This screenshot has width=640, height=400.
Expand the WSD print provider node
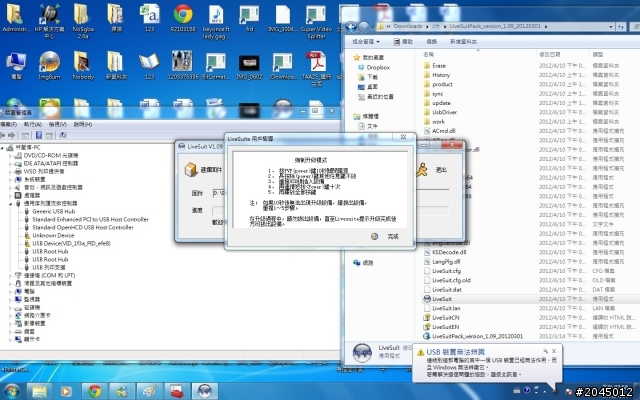point(11,171)
